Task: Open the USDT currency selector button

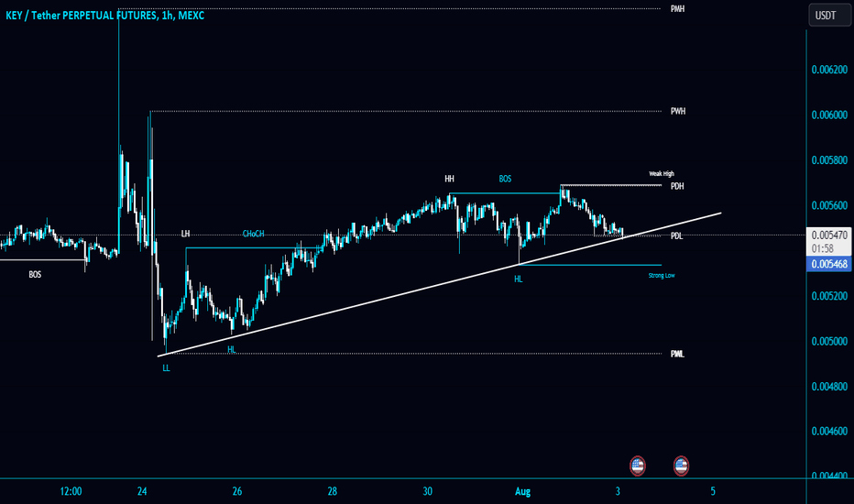Action: click(829, 16)
